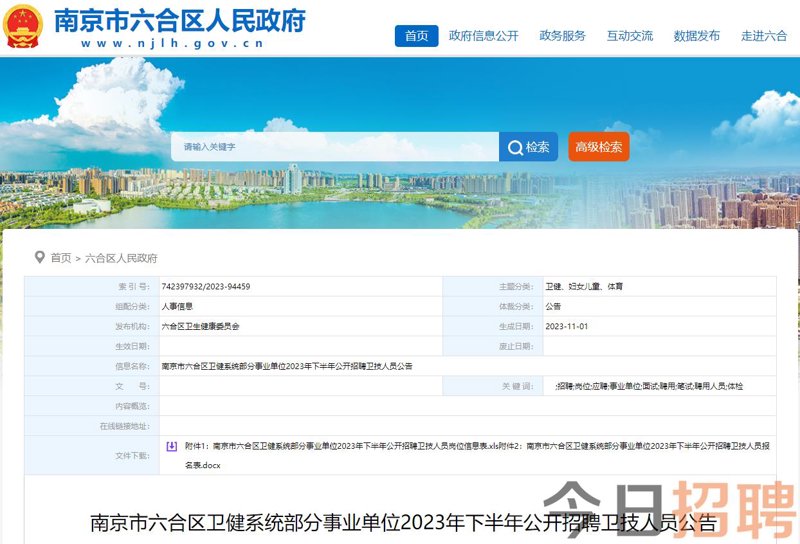Click the keywords value starting with 招聘
Image resolution: width=800 pixels, height=544 pixels.
pyautogui.click(x=649, y=386)
